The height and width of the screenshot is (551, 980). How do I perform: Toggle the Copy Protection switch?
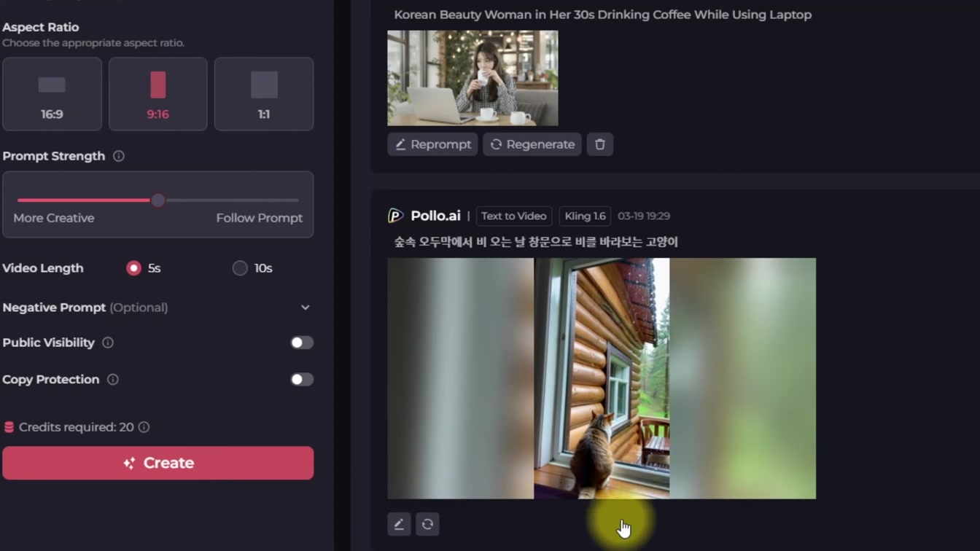[302, 379]
